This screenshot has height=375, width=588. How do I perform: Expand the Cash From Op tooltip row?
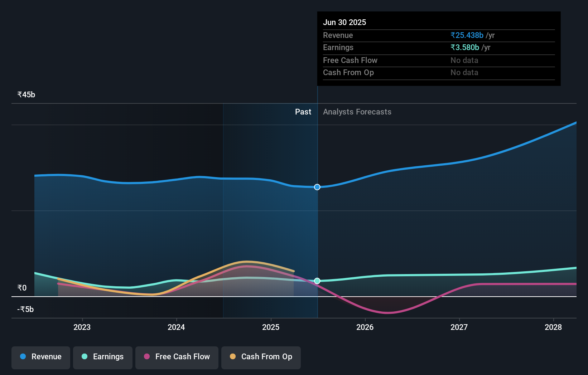coord(348,72)
